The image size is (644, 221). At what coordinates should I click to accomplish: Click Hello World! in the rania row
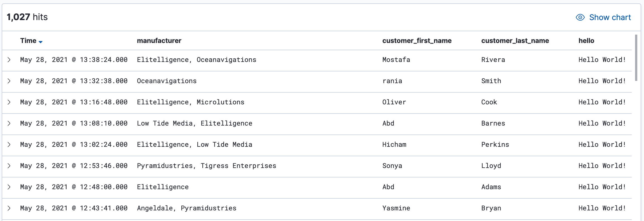pyautogui.click(x=602, y=81)
